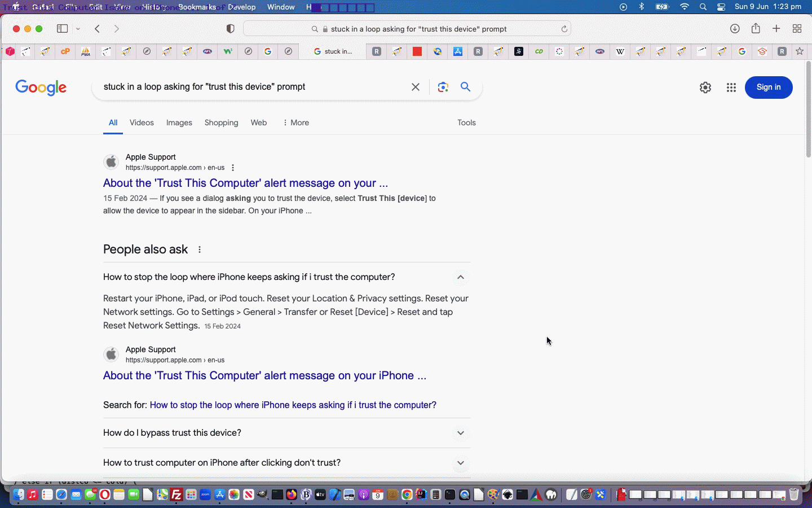Select the All results tab
Image resolution: width=812 pixels, height=508 pixels.
113,122
